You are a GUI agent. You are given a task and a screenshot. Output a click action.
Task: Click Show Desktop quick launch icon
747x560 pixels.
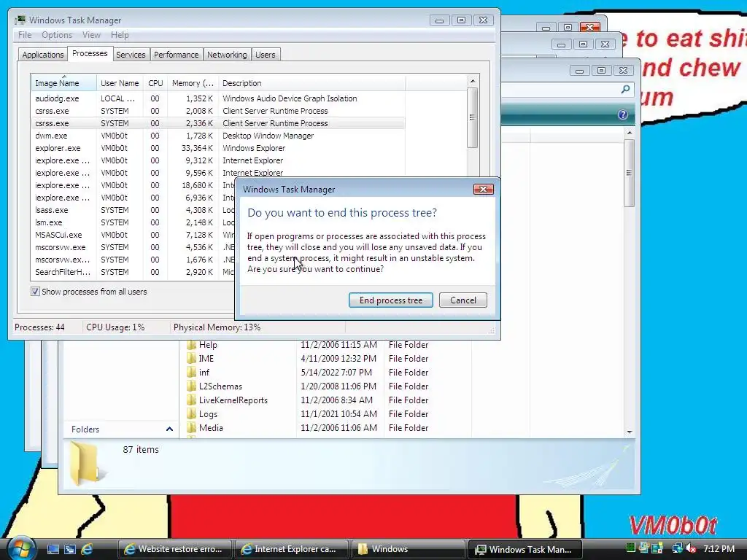(53, 549)
